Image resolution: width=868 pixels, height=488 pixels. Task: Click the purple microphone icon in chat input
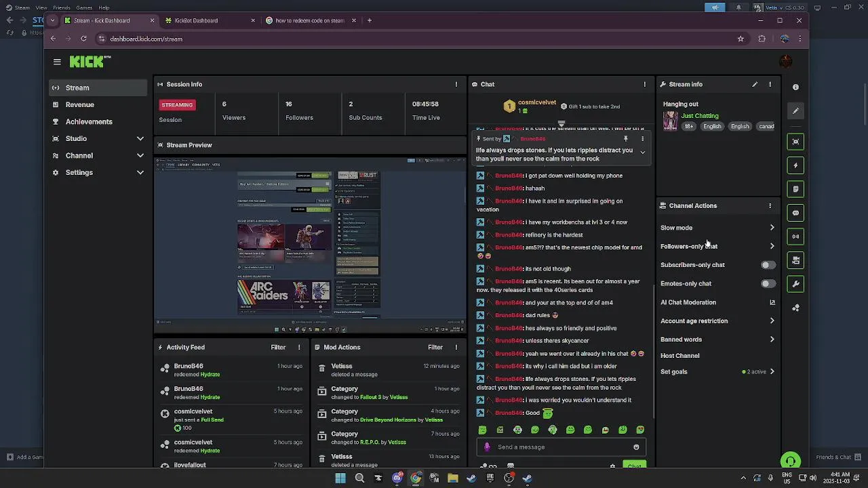coord(487,447)
